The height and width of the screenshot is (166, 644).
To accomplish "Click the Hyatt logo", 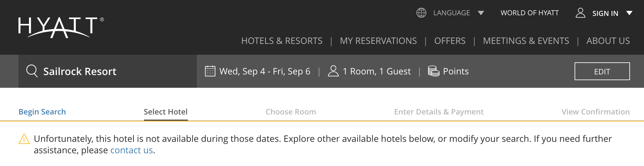I will (61, 27).
